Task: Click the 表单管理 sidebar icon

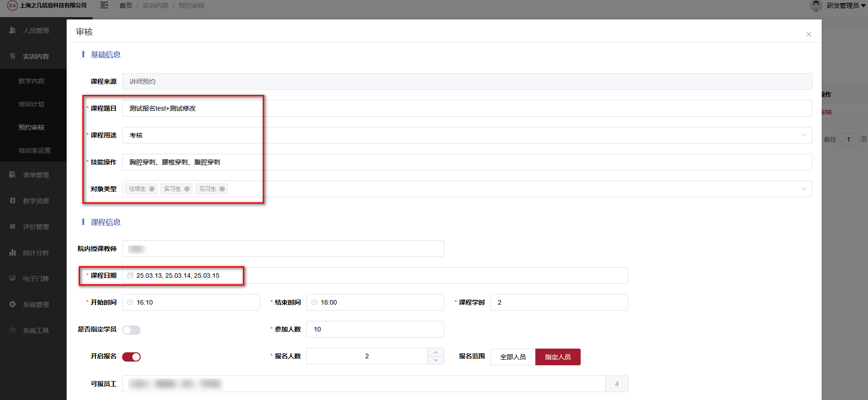Action: click(12, 175)
